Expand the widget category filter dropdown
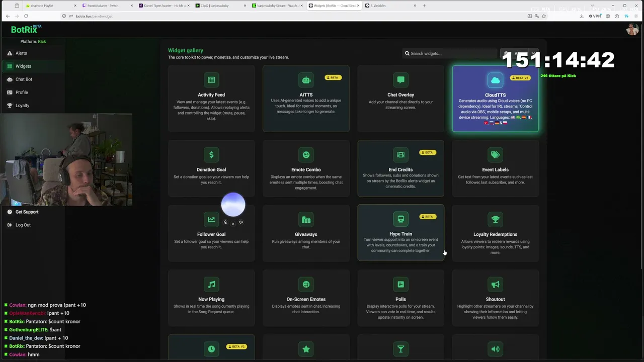The width and height of the screenshot is (644, 362). pyautogui.click(x=520, y=53)
